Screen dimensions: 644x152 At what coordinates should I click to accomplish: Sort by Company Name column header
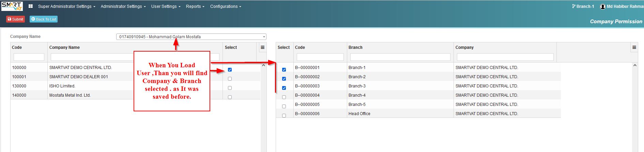[64, 47]
